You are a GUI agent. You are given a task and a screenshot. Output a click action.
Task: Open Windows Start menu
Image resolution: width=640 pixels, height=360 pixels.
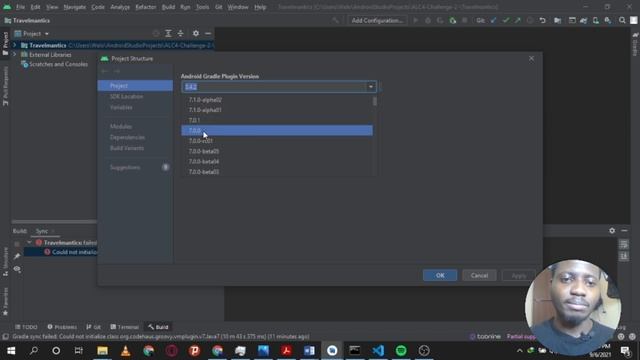click(11, 351)
